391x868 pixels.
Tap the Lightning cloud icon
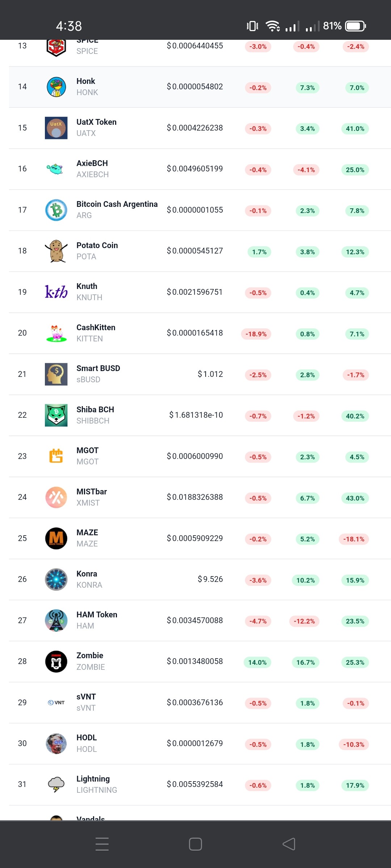coord(56,784)
